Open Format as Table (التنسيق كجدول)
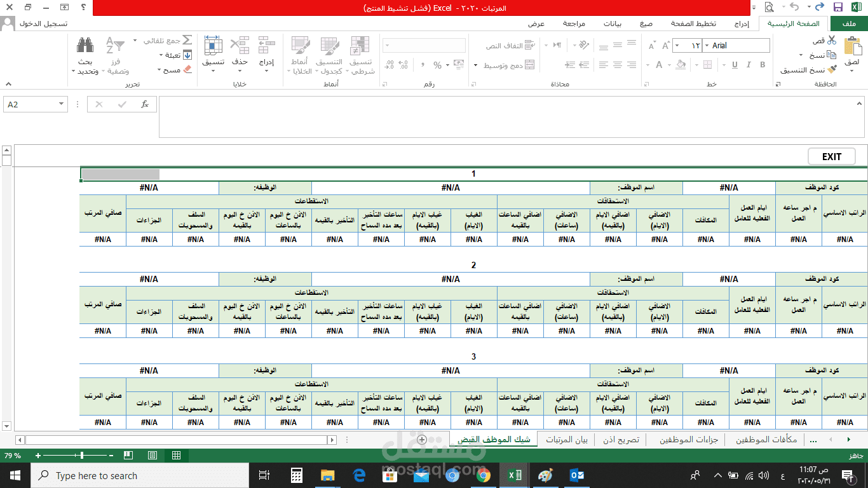The image size is (868, 488). [329, 55]
